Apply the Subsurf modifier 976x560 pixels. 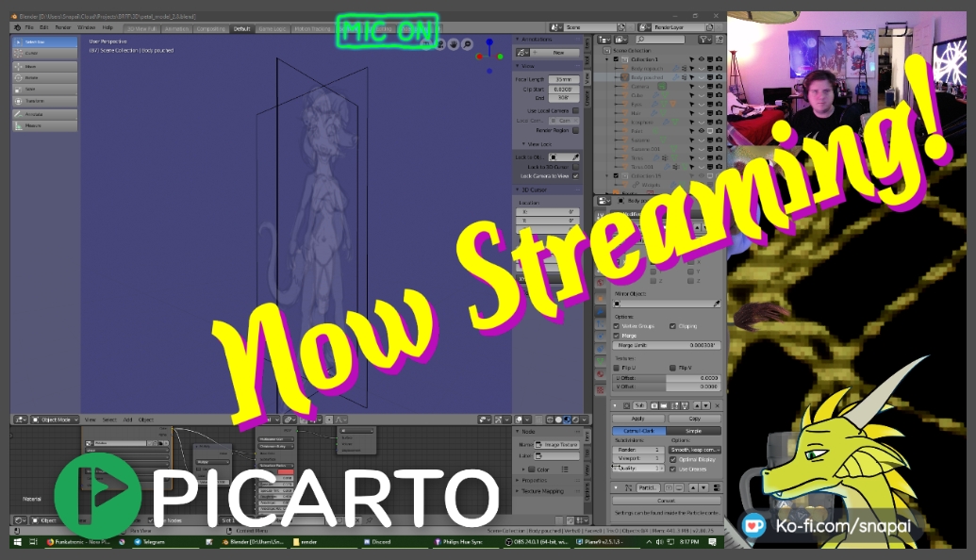coord(638,419)
